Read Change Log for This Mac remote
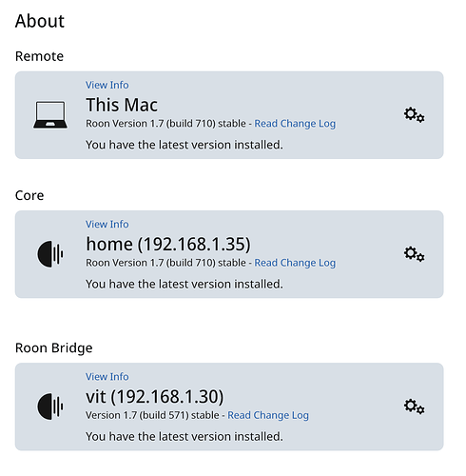 pos(295,124)
